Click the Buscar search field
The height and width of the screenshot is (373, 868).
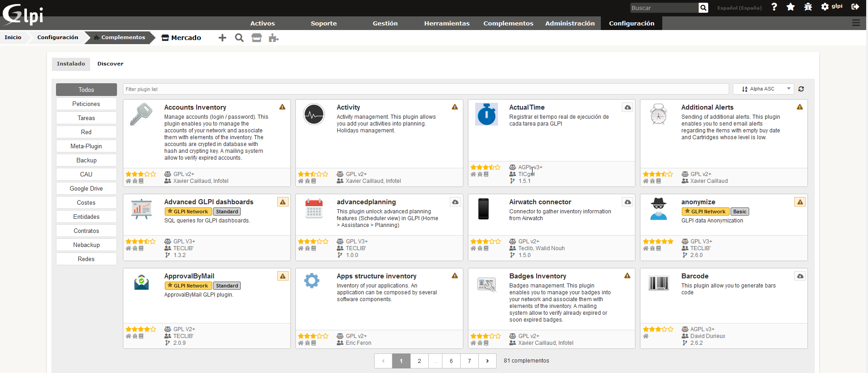pyautogui.click(x=664, y=8)
